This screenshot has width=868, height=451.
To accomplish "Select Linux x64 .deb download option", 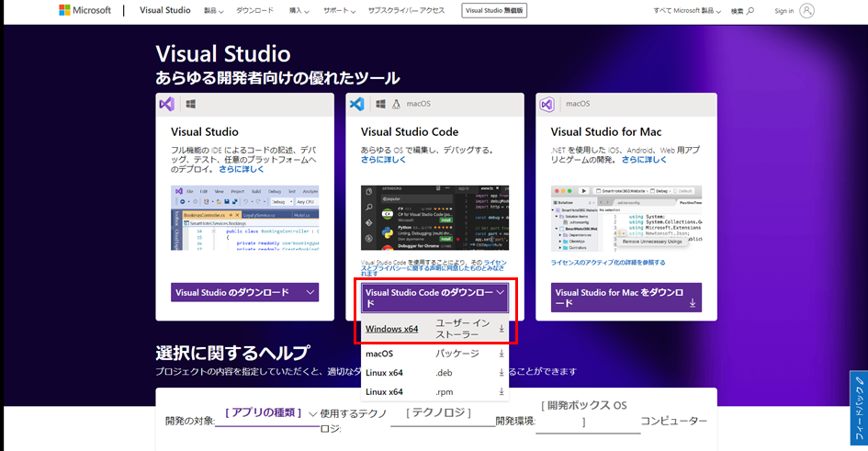I will pos(434,372).
